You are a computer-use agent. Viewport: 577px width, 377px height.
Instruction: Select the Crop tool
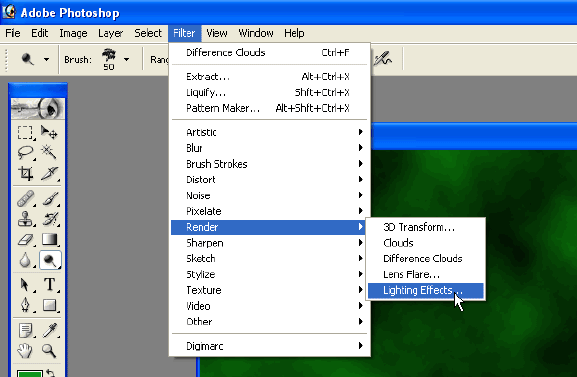(25, 173)
